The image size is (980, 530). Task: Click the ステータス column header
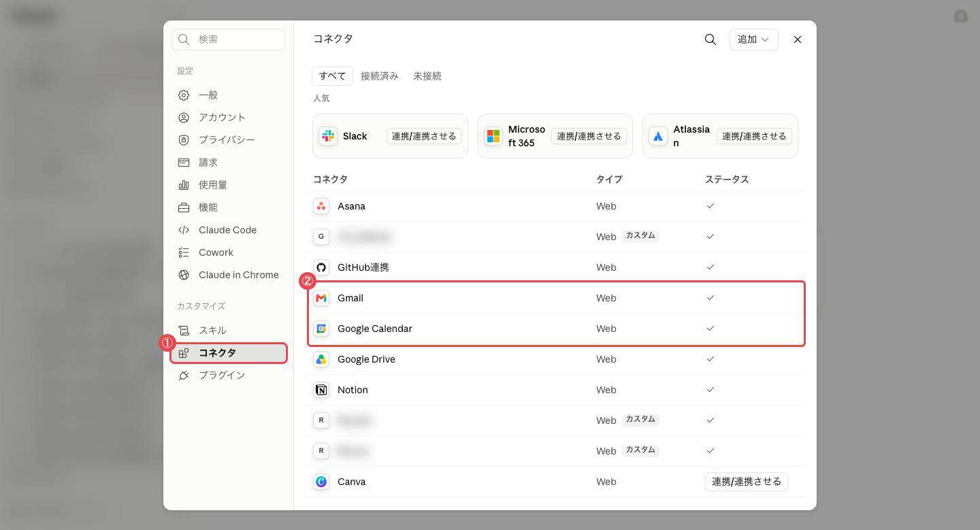pyautogui.click(x=727, y=180)
